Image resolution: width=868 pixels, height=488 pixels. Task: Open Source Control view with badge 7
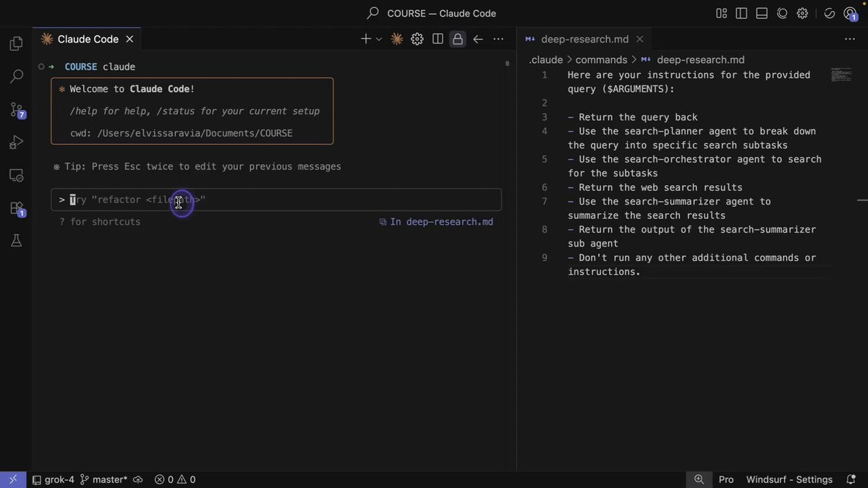pos(17,110)
